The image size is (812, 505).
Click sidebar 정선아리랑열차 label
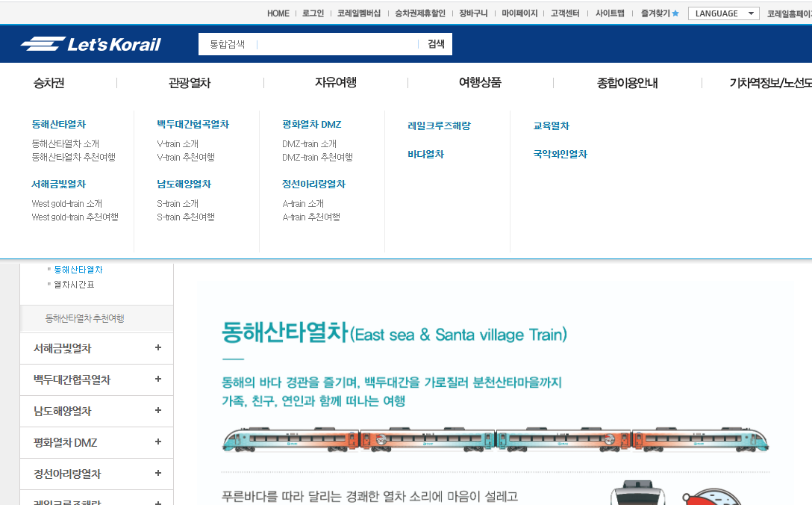(67, 474)
